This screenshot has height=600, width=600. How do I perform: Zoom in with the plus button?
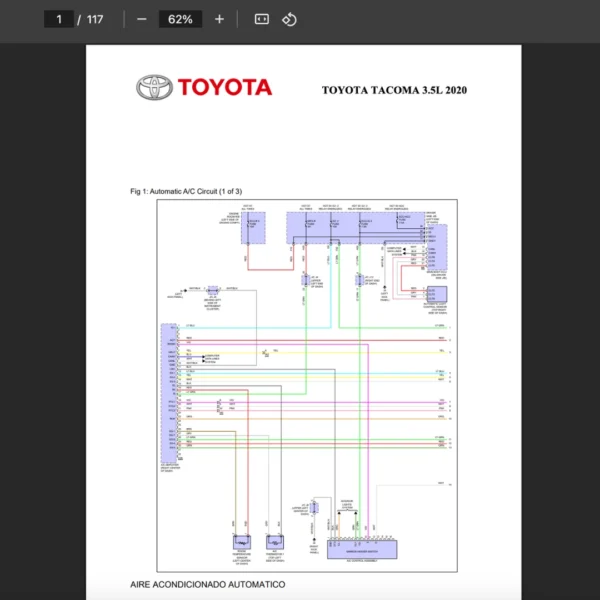click(x=219, y=19)
